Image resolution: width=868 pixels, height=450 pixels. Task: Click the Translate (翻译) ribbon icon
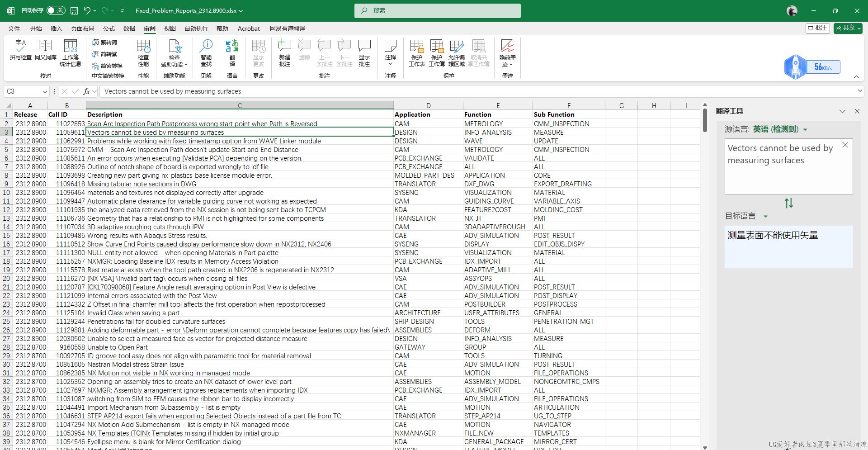232,53
